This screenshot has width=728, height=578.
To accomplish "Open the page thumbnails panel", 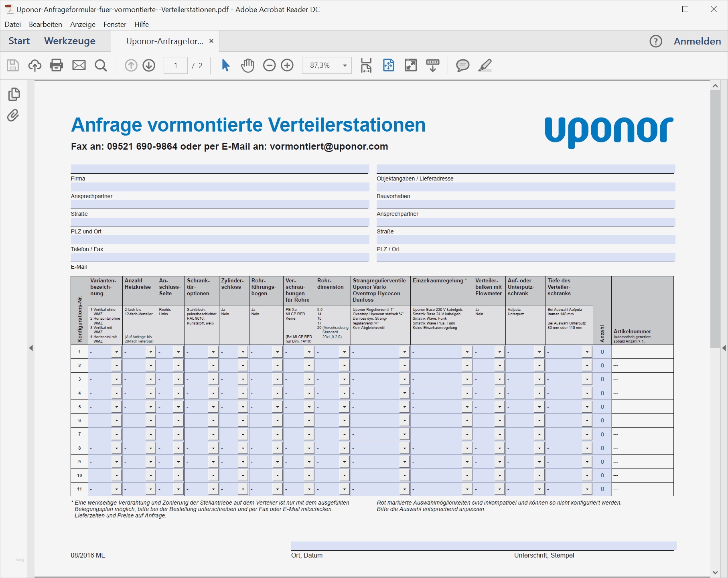I will pyautogui.click(x=14, y=94).
